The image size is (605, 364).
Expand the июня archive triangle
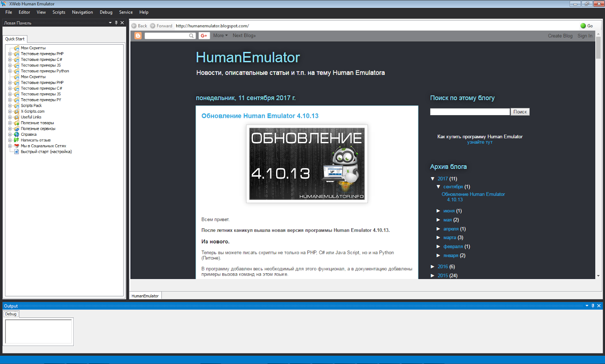[439, 211]
